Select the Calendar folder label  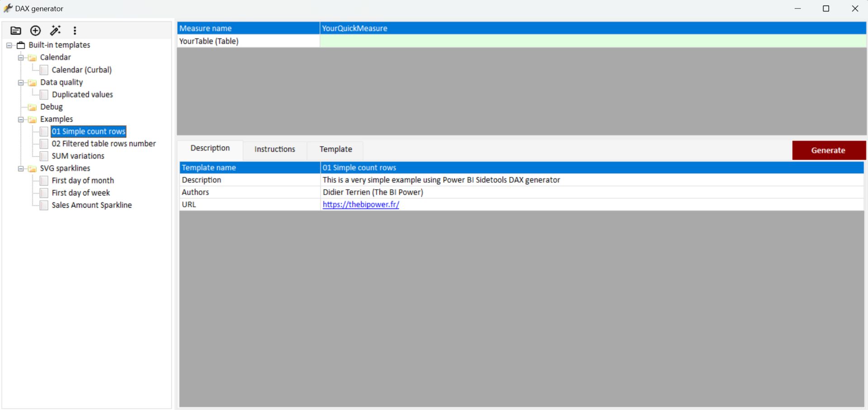(x=56, y=57)
